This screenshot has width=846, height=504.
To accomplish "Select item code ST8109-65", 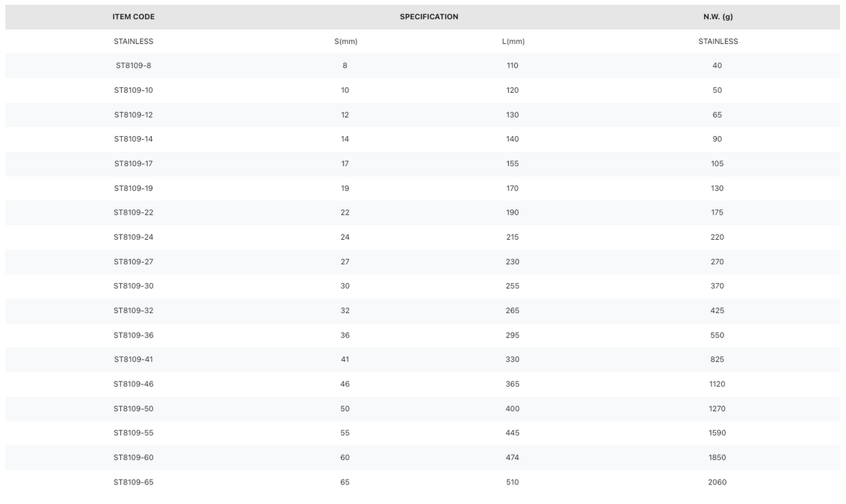I will pos(133,482).
